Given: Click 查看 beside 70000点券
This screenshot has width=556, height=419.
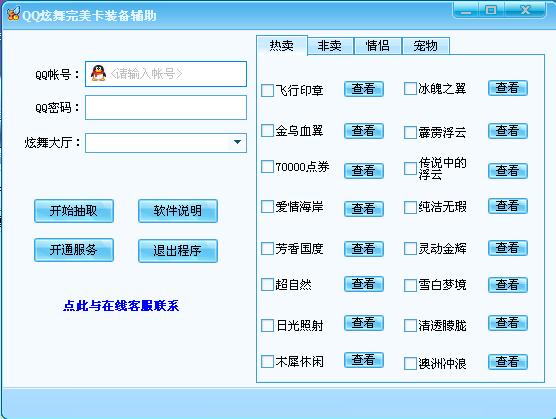Looking at the screenshot, I should pyautogui.click(x=364, y=171).
